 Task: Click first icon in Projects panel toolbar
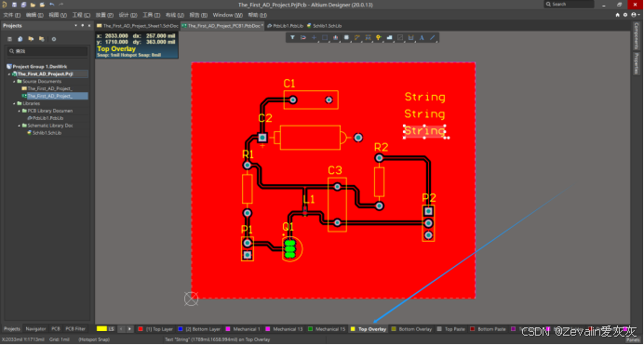tap(9, 39)
